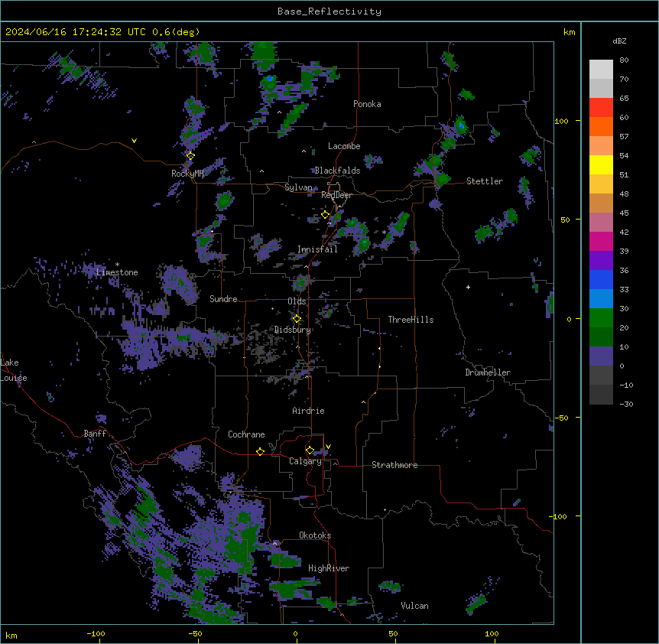Click the 0.6(deg) elevation angle text
The width and height of the screenshot is (659, 644).
click(176, 32)
